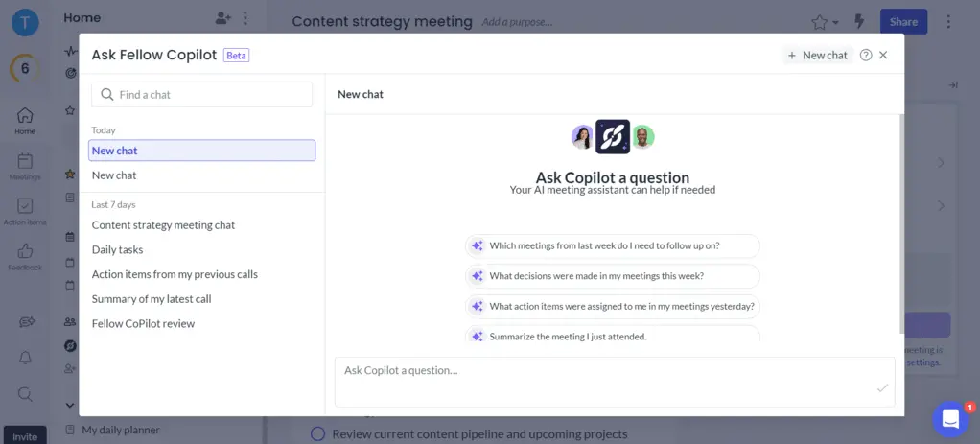This screenshot has height=444, width=980.
Task: Choose the follow-up meetings suggestion prompt
Action: 612,245
